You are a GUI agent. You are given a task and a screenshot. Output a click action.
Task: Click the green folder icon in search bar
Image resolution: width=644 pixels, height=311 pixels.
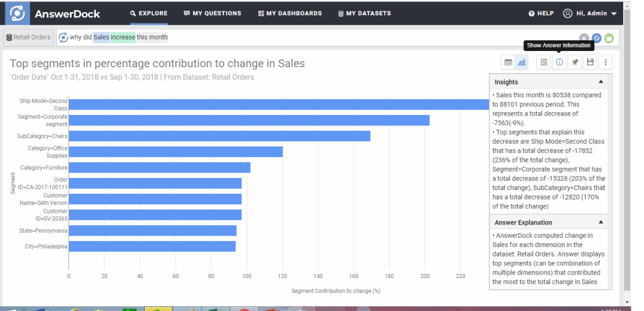(x=608, y=38)
